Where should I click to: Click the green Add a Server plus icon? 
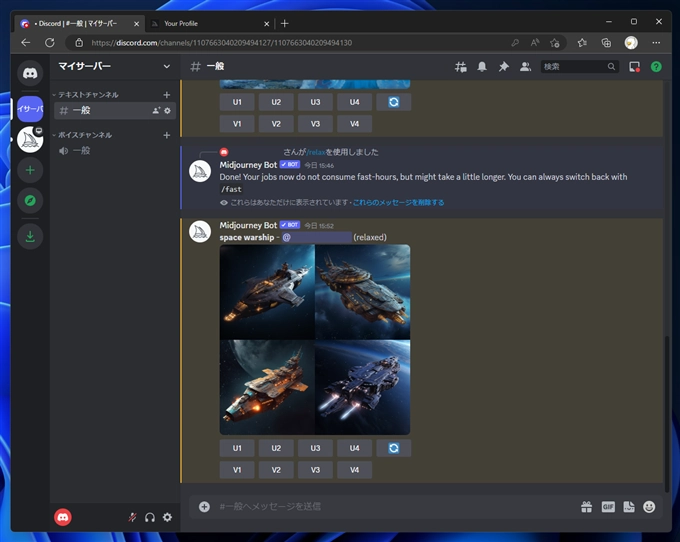point(30,170)
